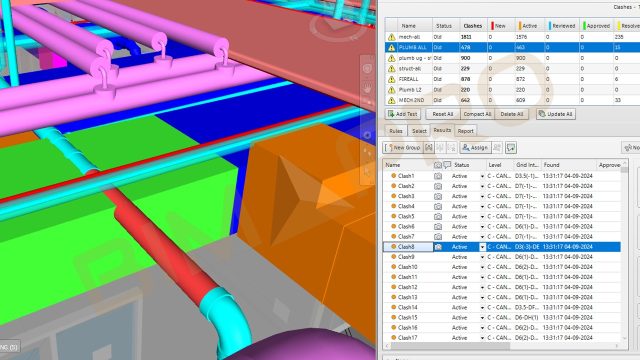The height and width of the screenshot is (360, 640).
Task: Click the Update All button
Action: tap(556, 114)
